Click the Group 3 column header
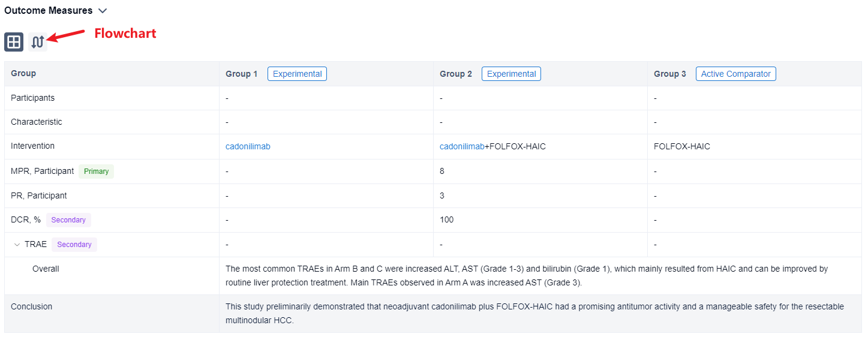This screenshot has width=868, height=337. (669, 74)
